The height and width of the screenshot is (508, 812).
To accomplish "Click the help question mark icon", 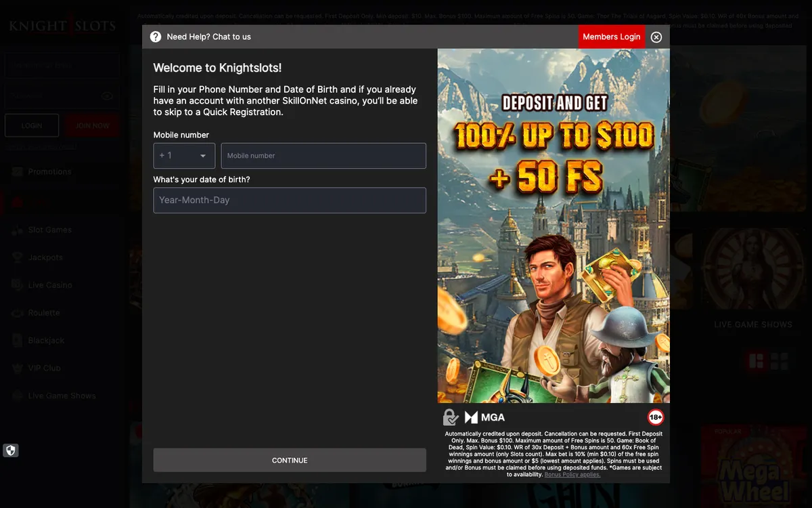I will 156,37.
